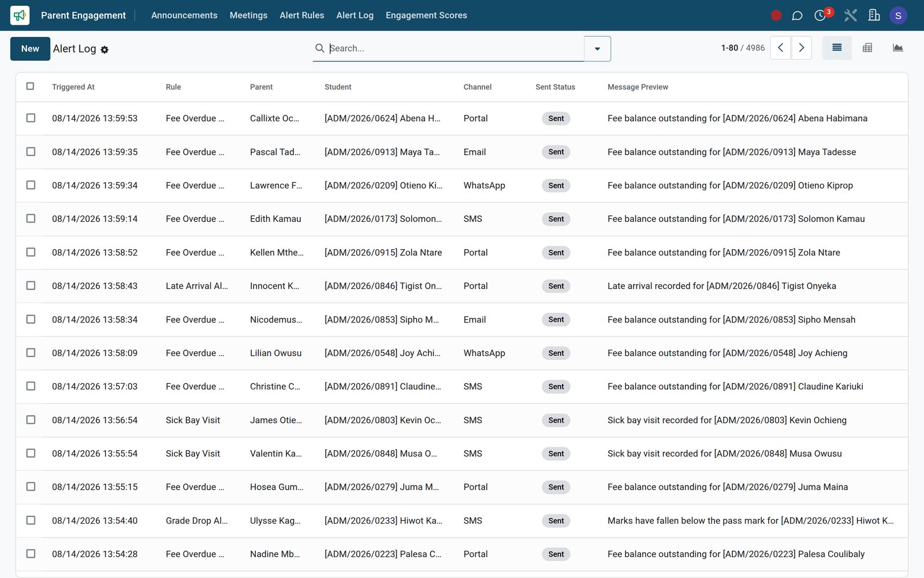This screenshot has width=924, height=578.
Task: Open Alert Log gear actions menu
Action: (x=105, y=50)
